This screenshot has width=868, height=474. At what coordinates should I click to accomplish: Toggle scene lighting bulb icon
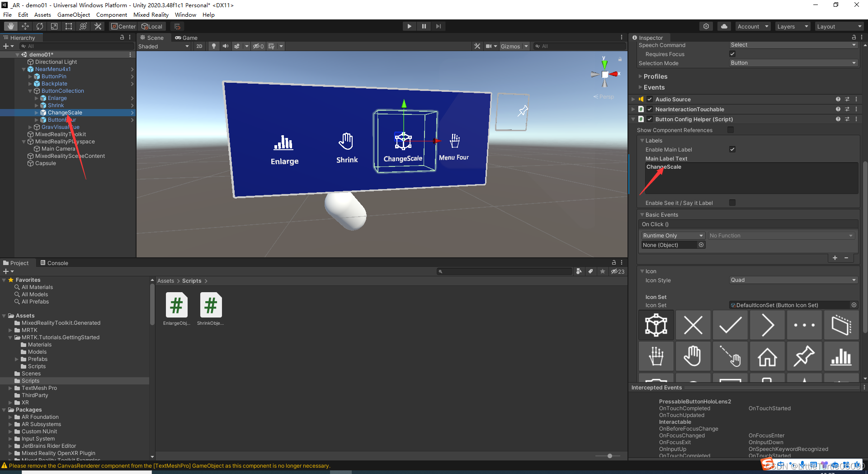click(213, 46)
